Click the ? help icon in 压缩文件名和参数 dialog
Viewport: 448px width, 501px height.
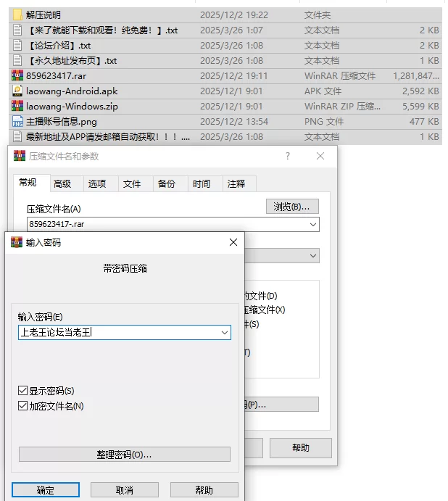coord(288,156)
